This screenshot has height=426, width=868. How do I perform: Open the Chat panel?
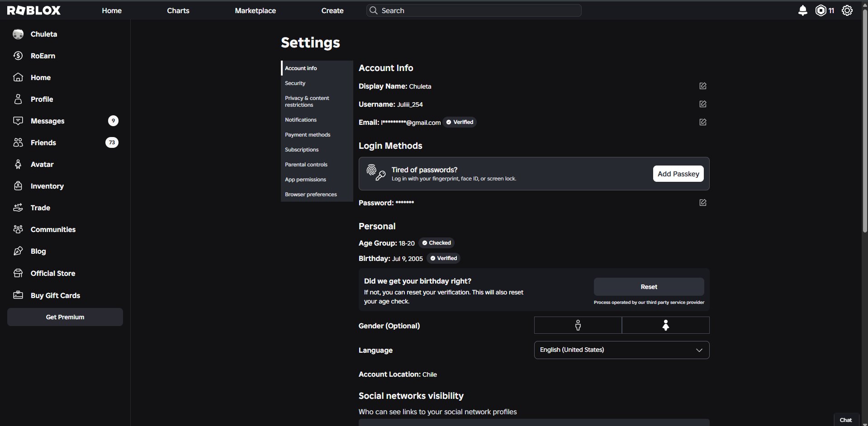click(x=845, y=420)
